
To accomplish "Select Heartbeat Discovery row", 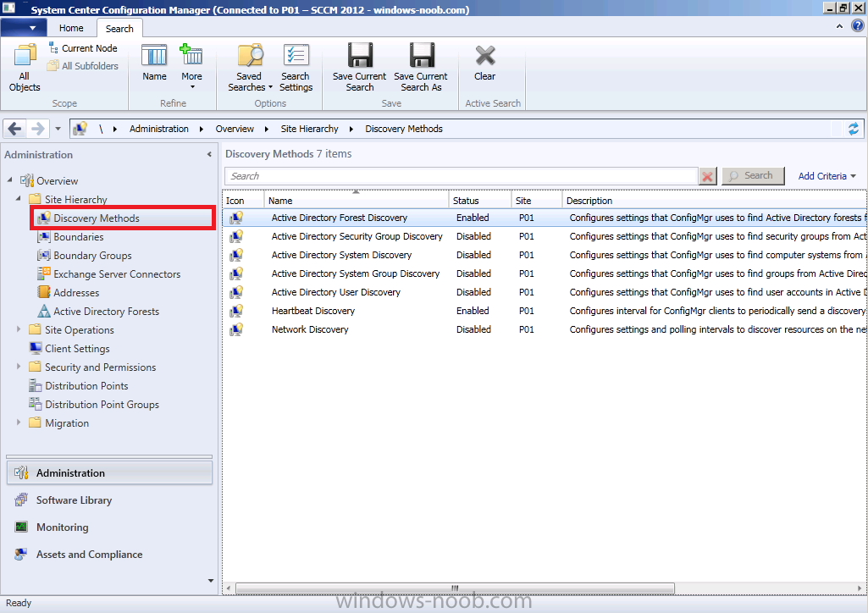I will click(x=545, y=311).
